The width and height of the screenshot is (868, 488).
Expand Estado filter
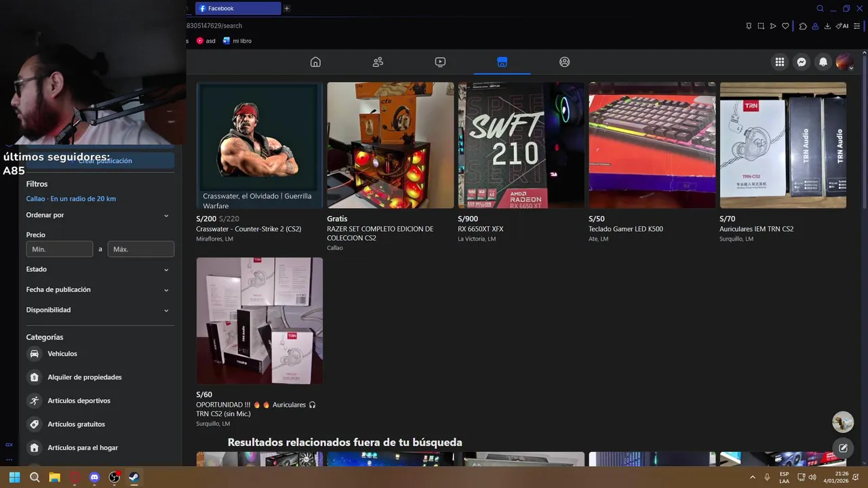click(x=100, y=269)
